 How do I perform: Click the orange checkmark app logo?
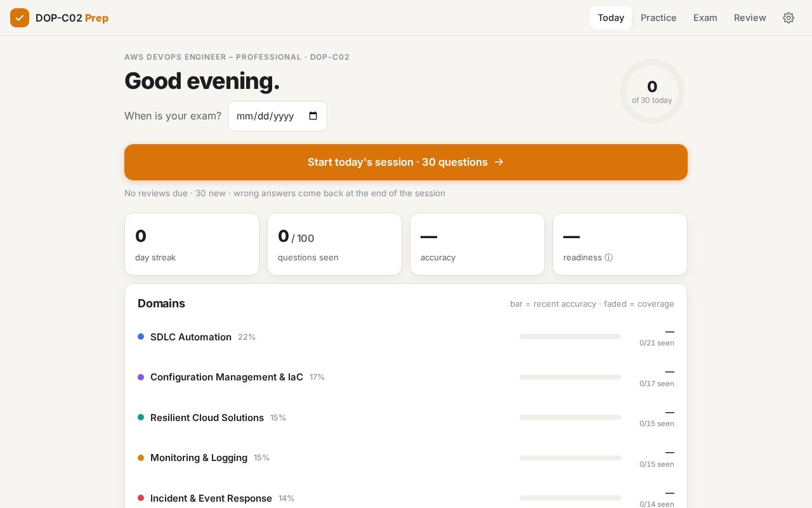pyautogui.click(x=20, y=18)
